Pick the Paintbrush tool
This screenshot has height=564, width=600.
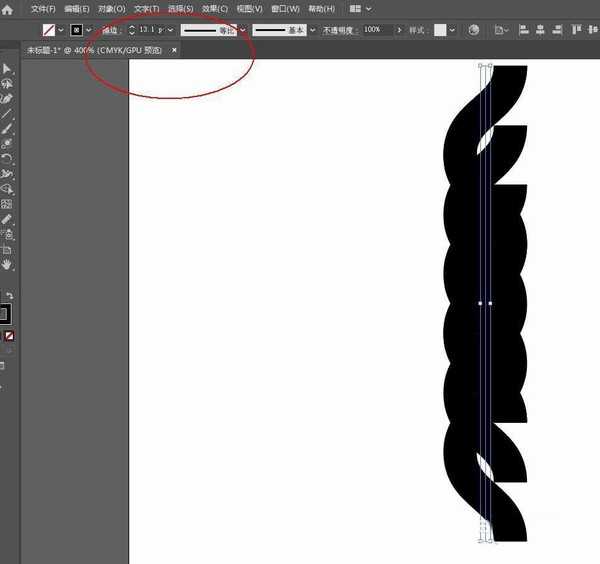click(x=6, y=129)
